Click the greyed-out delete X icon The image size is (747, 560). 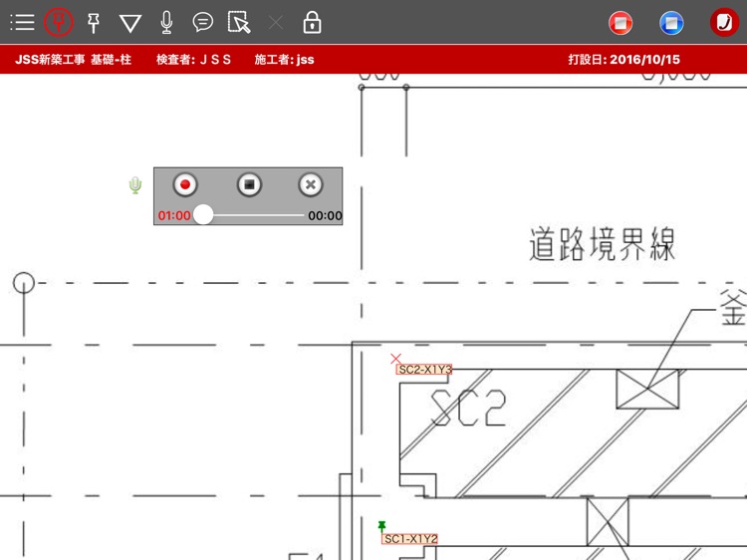(275, 22)
